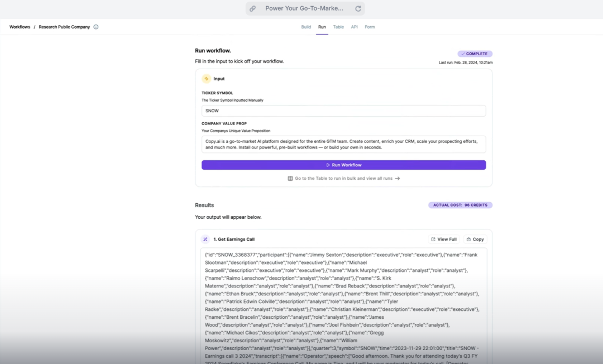The image size is (603, 364).
Task: Open the full earnings call output with View Full
Action: coord(444,239)
